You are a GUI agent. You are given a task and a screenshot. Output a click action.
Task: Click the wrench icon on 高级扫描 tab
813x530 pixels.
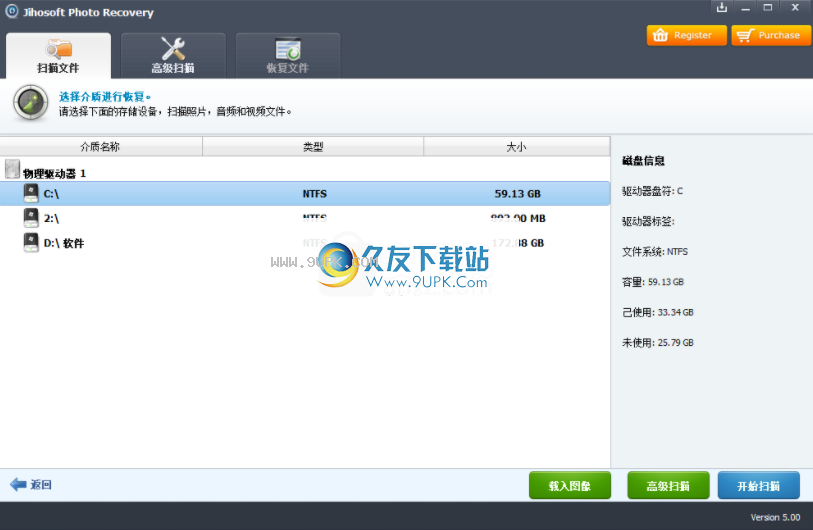coord(173,49)
